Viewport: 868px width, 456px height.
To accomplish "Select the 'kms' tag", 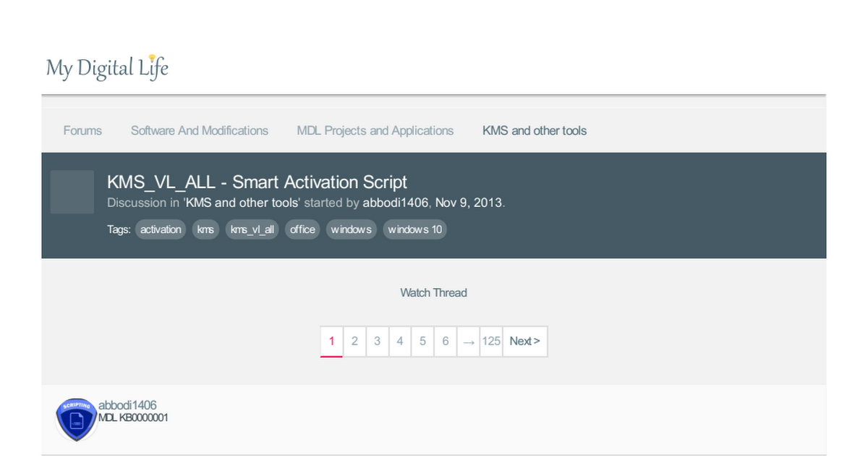I will pos(205,229).
